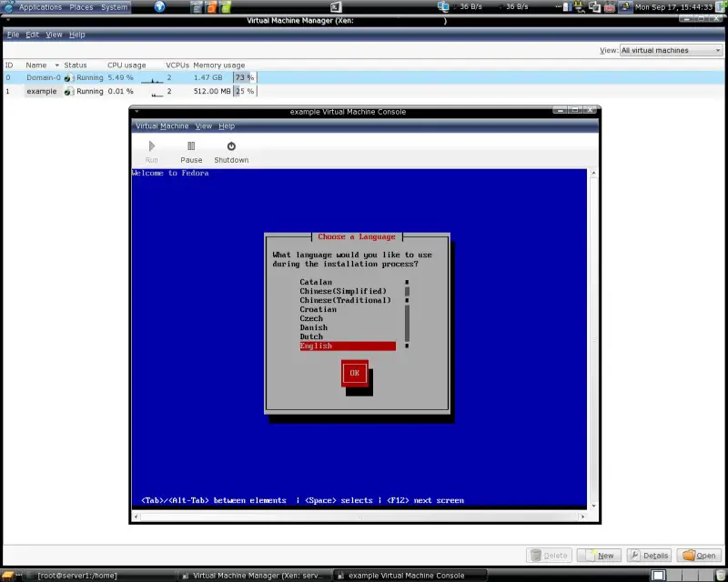
Task: Select Croatian in the language list
Action: (318, 309)
